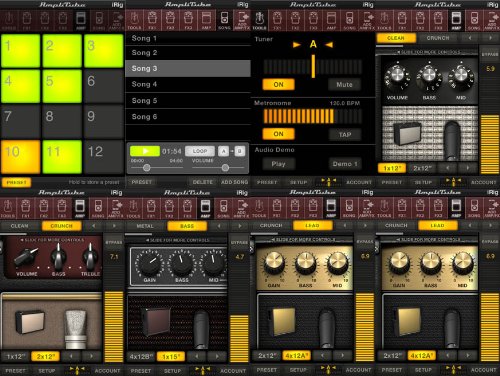Open AMP icon on the Tuner screen
Screen dimensions: 500x376
point(331,20)
